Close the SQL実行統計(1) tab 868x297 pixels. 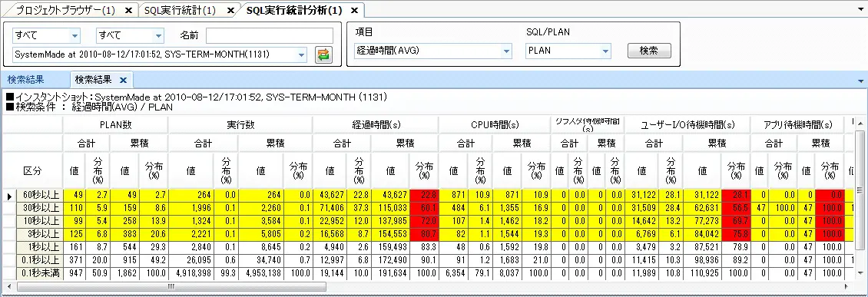click(230, 10)
